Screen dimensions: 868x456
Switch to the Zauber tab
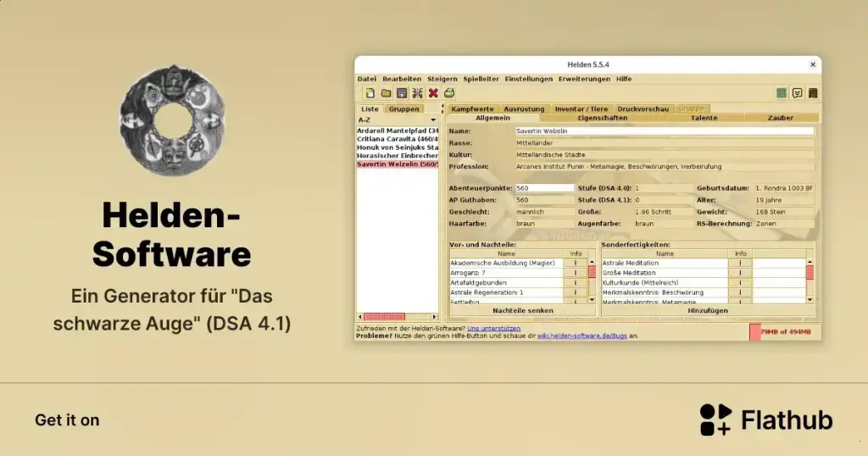(781, 118)
